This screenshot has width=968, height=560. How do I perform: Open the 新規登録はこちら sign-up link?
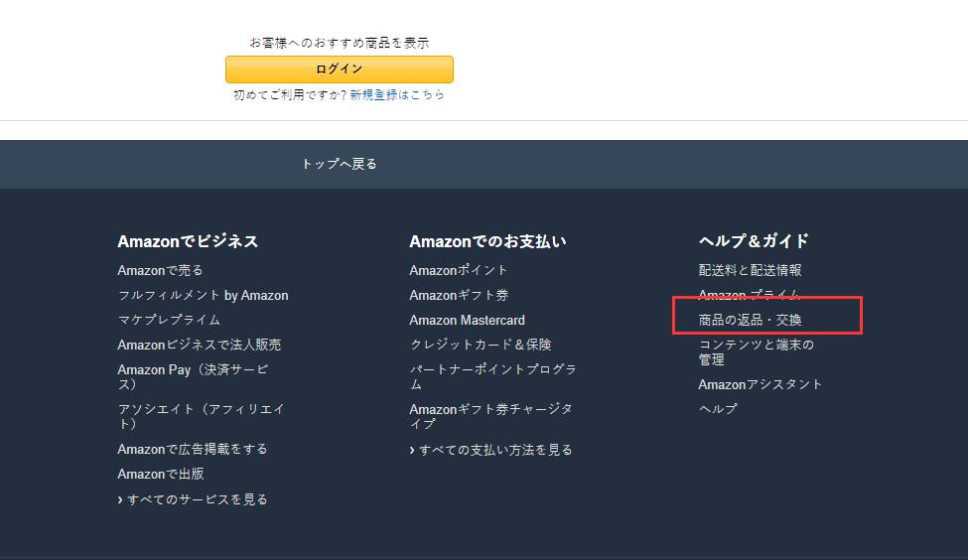pyautogui.click(x=397, y=94)
